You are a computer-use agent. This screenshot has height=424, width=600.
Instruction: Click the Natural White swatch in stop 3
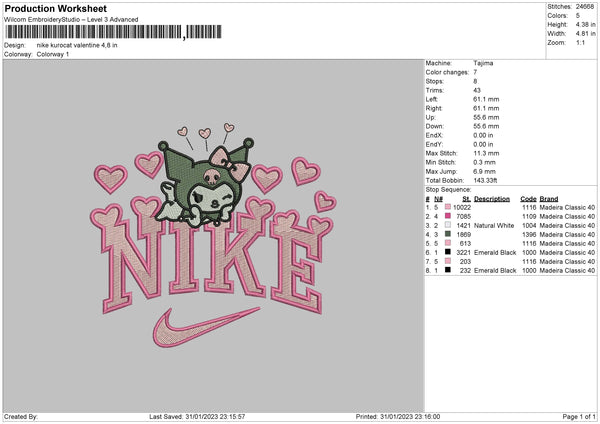pos(448,225)
